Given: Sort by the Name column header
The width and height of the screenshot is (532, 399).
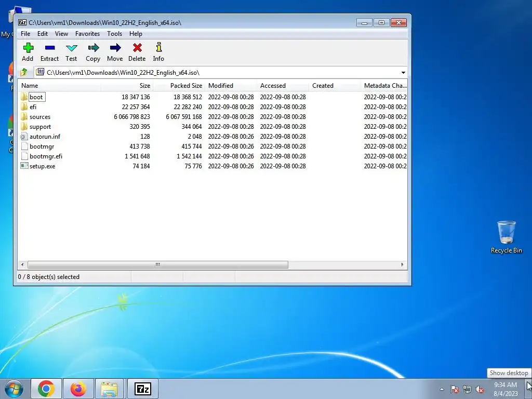Looking at the screenshot, I should pos(59,86).
